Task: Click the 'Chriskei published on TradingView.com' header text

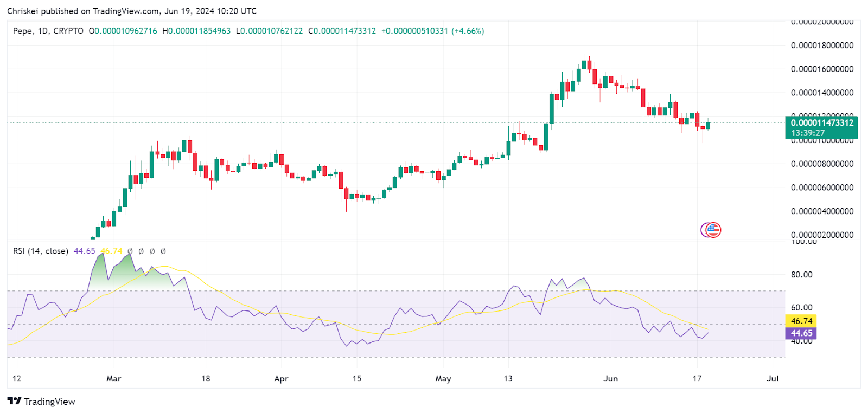Action: coord(84,11)
